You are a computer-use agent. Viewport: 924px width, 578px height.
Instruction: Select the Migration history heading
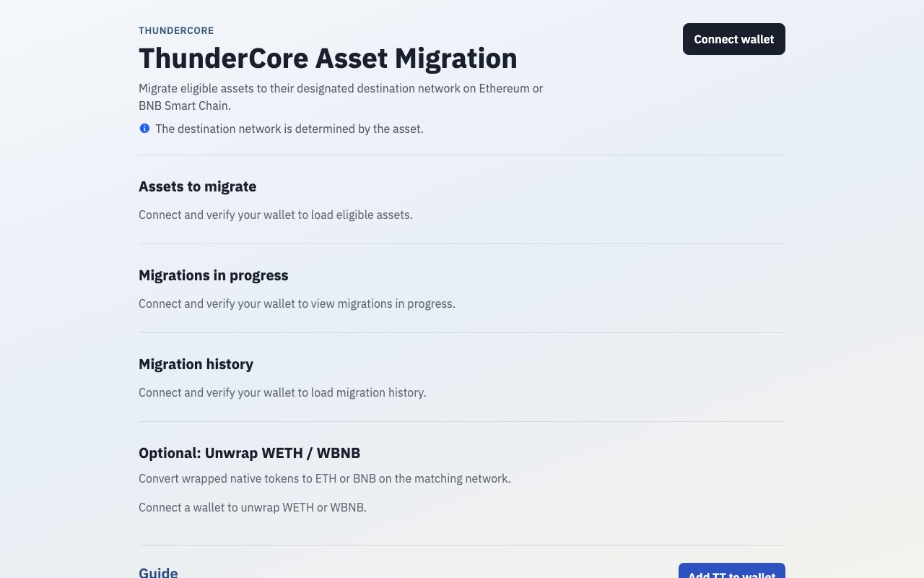196,364
